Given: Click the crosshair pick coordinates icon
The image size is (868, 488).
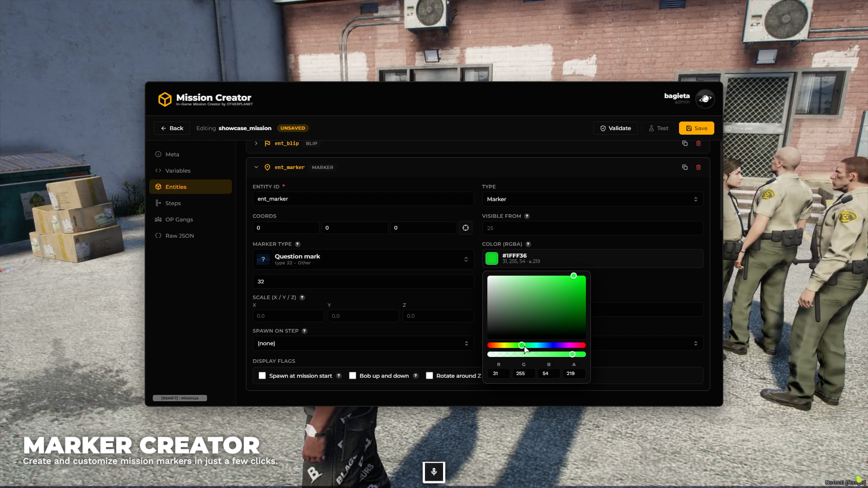Looking at the screenshot, I should 466,228.
